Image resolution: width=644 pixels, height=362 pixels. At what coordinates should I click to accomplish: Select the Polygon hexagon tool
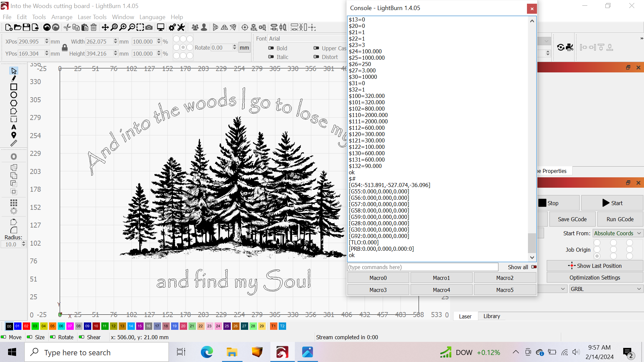(x=14, y=103)
